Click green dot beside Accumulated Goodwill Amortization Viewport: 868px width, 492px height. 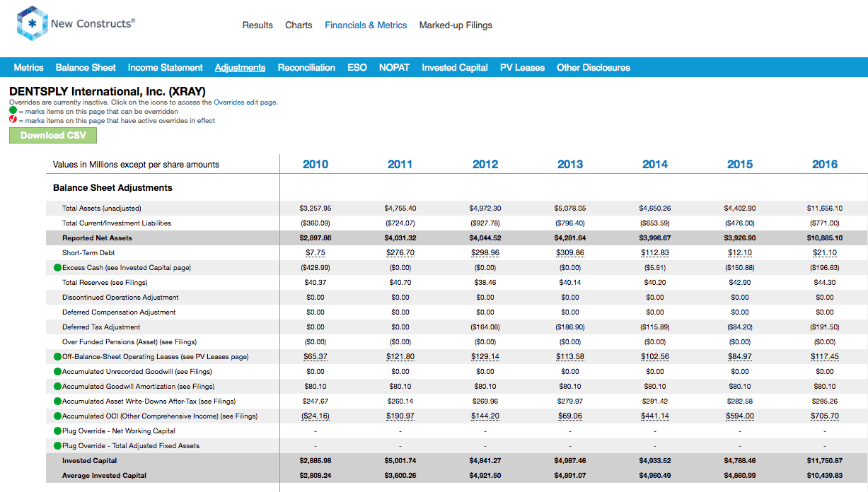[57, 387]
